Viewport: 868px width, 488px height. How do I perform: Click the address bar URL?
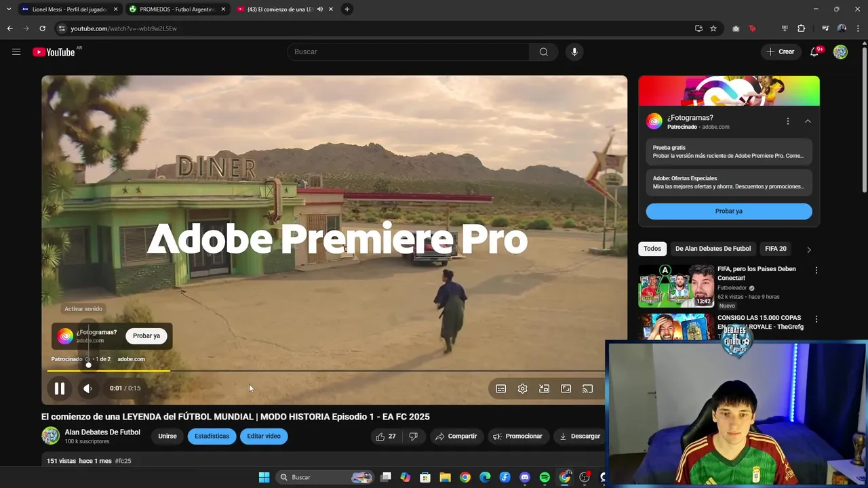pyautogui.click(x=123, y=28)
